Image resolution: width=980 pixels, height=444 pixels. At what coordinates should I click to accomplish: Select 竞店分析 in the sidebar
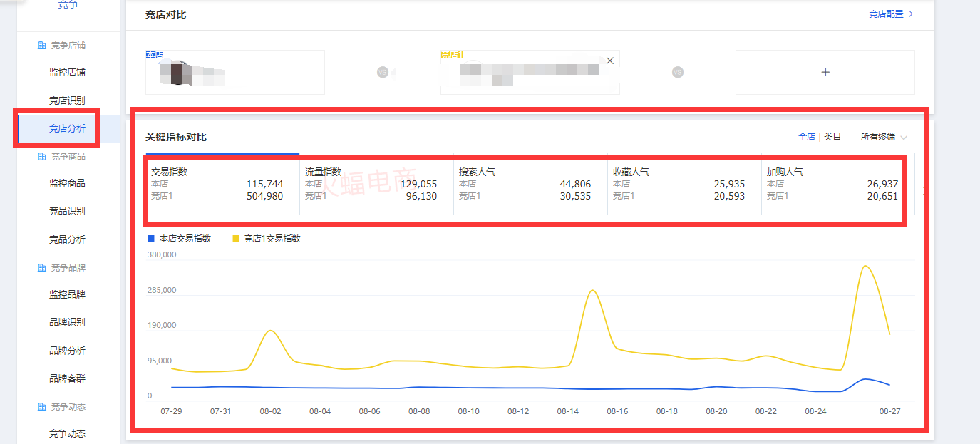pyautogui.click(x=67, y=128)
